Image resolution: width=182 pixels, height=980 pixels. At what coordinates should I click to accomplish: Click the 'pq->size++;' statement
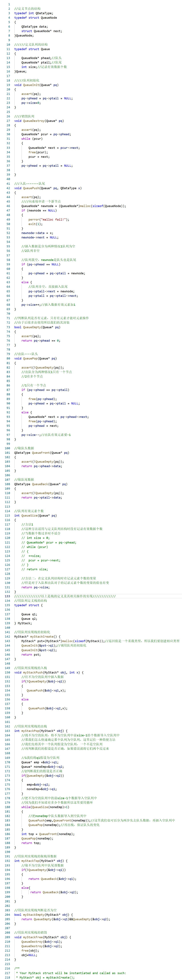tap(31, 305)
